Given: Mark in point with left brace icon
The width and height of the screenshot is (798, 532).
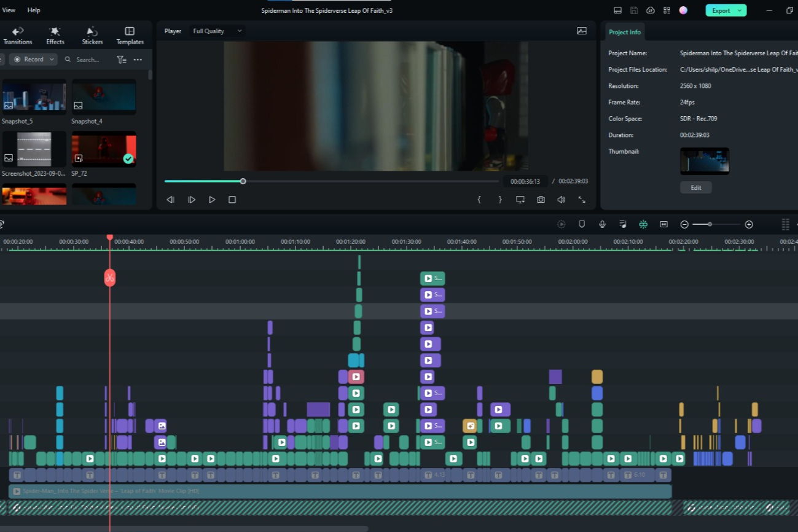Looking at the screenshot, I should click(x=479, y=200).
